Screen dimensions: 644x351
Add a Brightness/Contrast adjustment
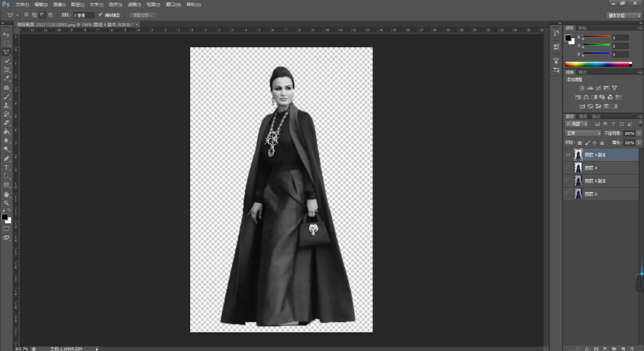581,88
